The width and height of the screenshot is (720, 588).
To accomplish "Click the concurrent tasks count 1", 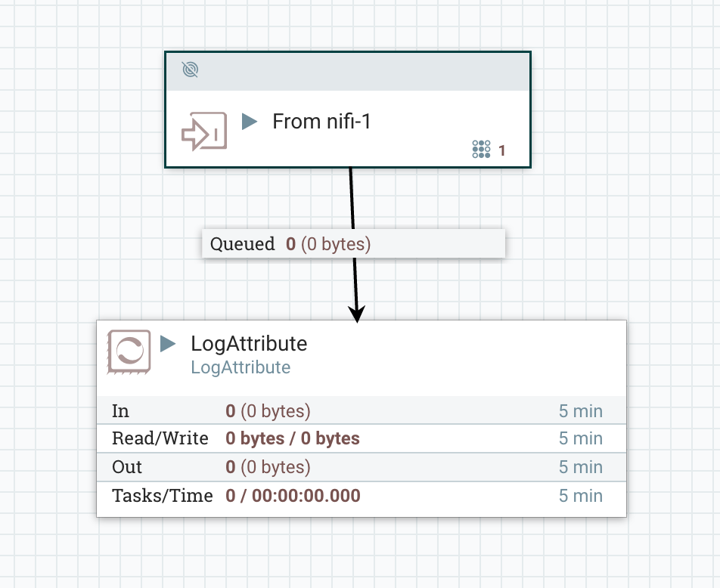I will tap(502, 150).
